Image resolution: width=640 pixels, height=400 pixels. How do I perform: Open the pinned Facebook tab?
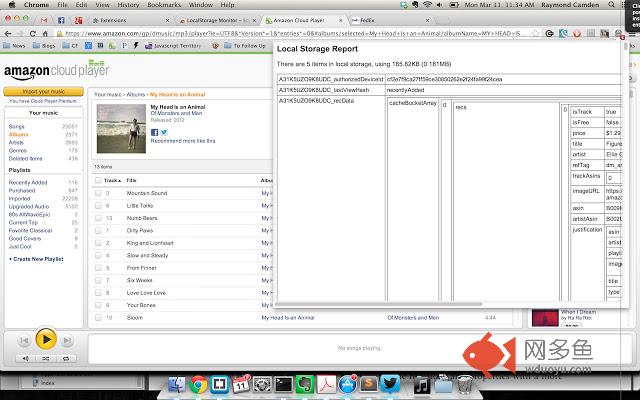coord(61,20)
